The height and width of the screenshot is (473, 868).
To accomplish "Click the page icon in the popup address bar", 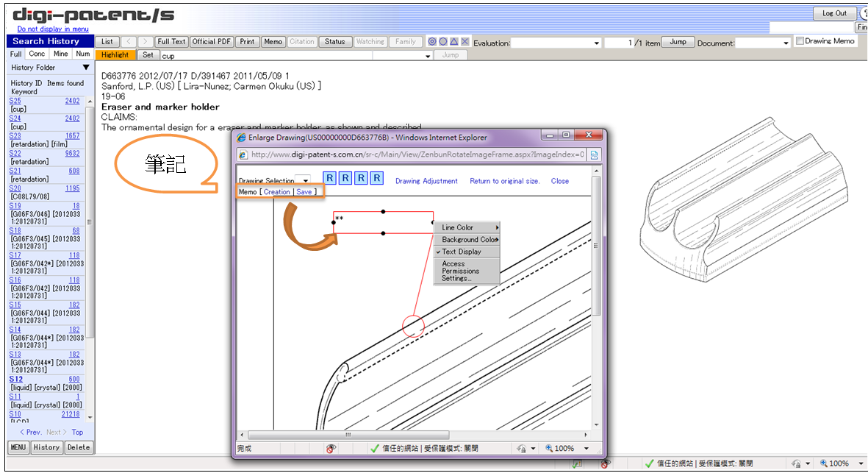I will pyautogui.click(x=243, y=155).
